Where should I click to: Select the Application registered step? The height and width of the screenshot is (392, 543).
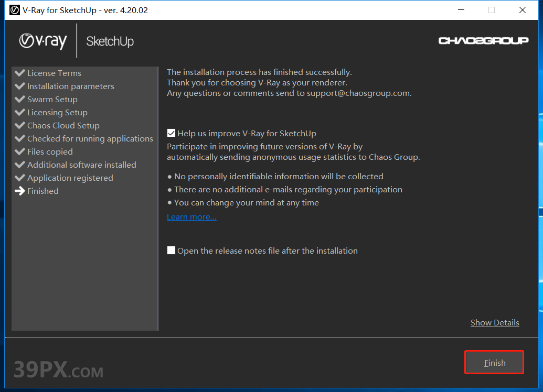(x=70, y=178)
